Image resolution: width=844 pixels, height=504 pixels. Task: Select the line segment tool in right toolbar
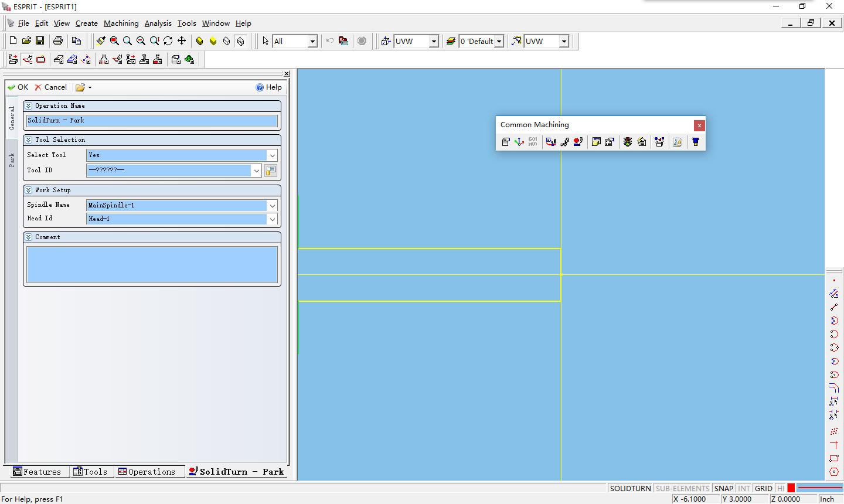(x=834, y=307)
